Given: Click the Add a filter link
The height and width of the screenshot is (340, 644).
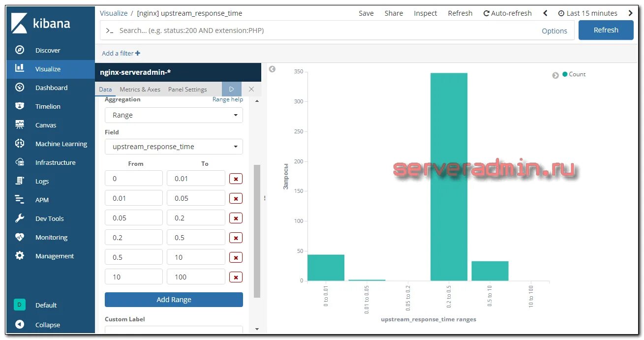Looking at the screenshot, I should [x=121, y=53].
